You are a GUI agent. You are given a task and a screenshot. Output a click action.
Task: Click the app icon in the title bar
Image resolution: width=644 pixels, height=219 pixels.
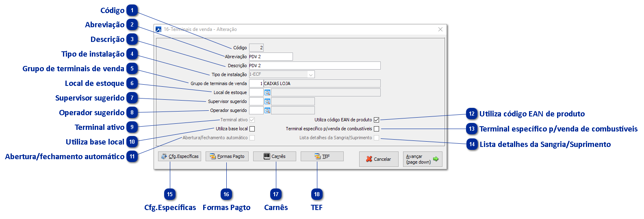point(158,29)
